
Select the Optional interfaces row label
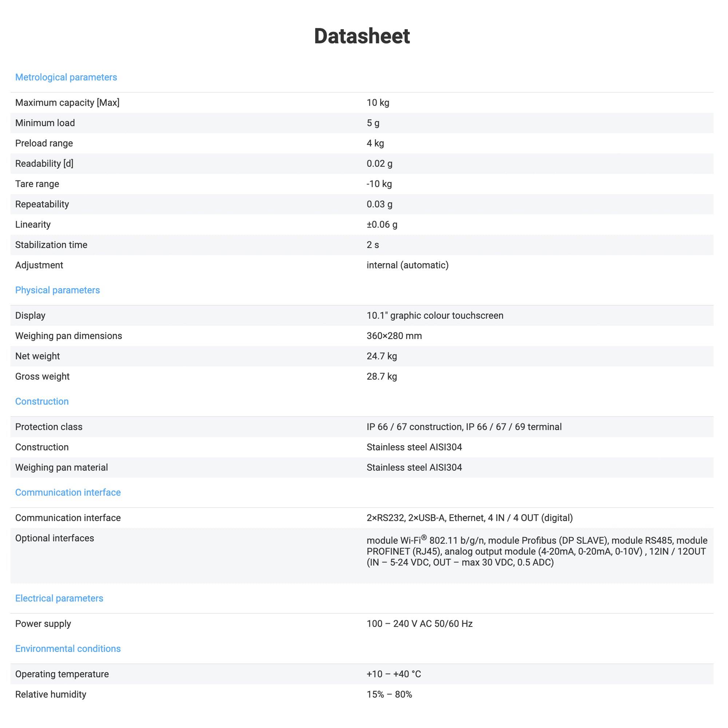tap(55, 538)
